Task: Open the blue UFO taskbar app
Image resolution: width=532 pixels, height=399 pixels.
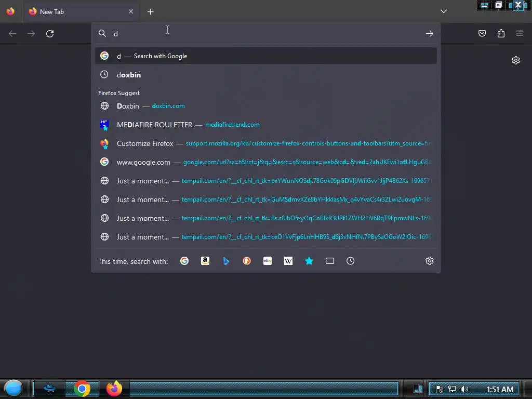Action: coord(49,389)
